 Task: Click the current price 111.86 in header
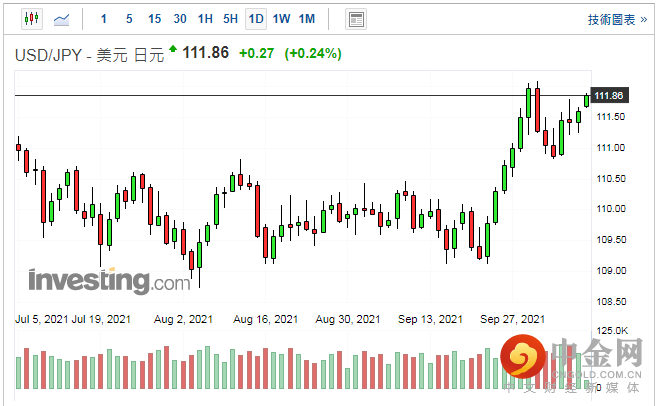206,53
